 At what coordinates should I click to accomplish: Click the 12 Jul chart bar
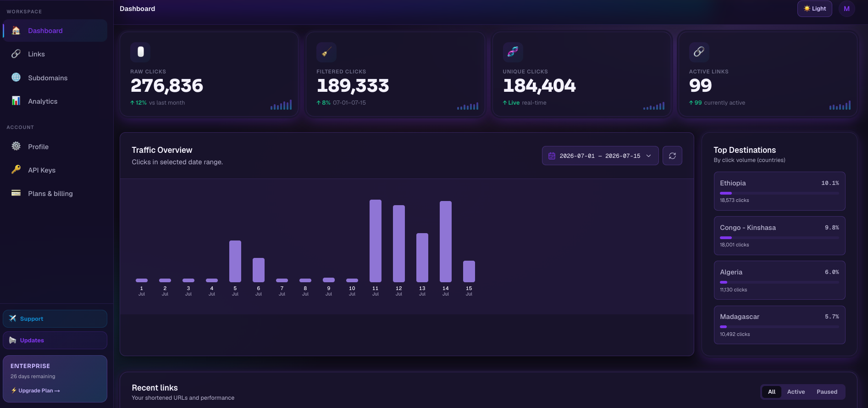(x=399, y=244)
